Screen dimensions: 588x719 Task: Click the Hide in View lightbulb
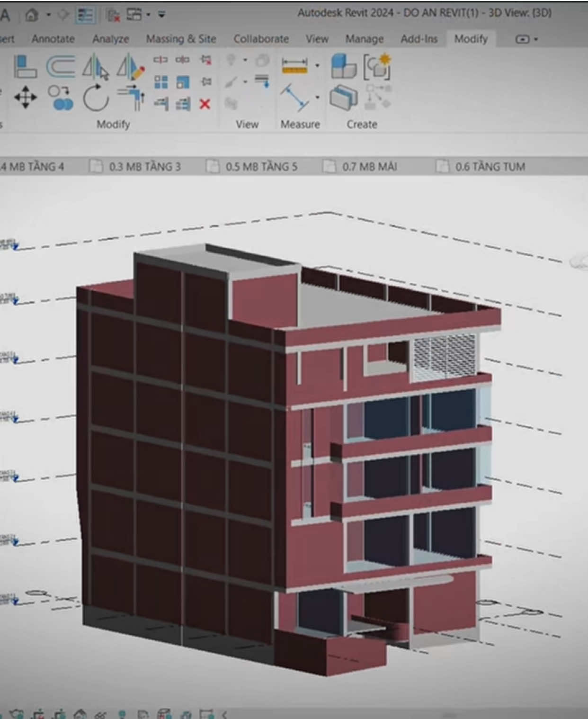[232, 60]
